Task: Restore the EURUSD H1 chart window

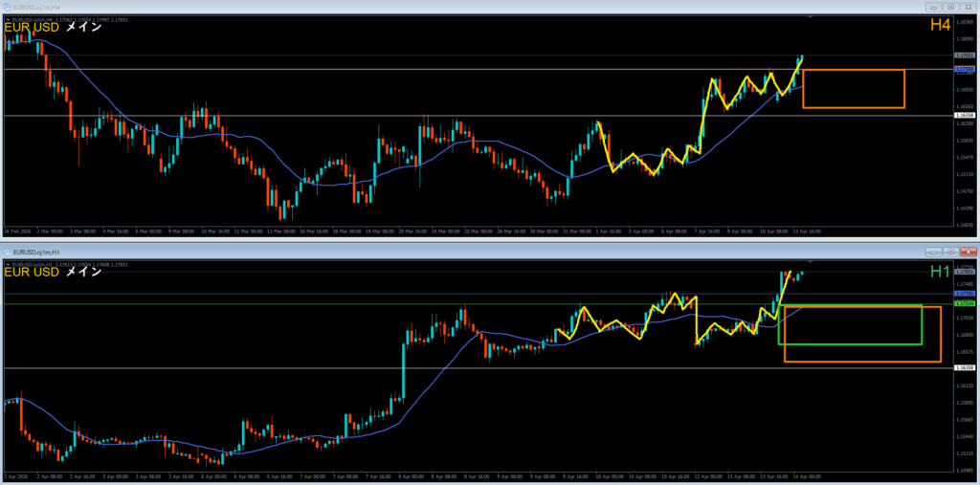Action: pyautogui.click(x=950, y=252)
